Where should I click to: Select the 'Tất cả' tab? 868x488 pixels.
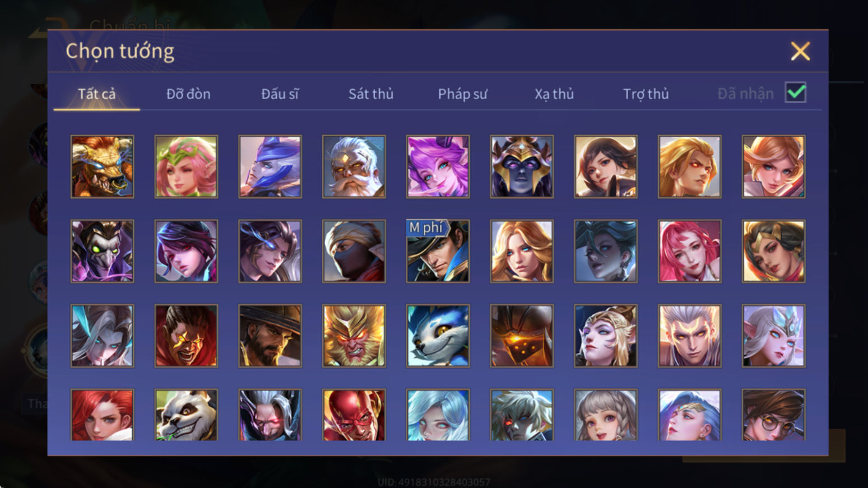click(96, 94)
